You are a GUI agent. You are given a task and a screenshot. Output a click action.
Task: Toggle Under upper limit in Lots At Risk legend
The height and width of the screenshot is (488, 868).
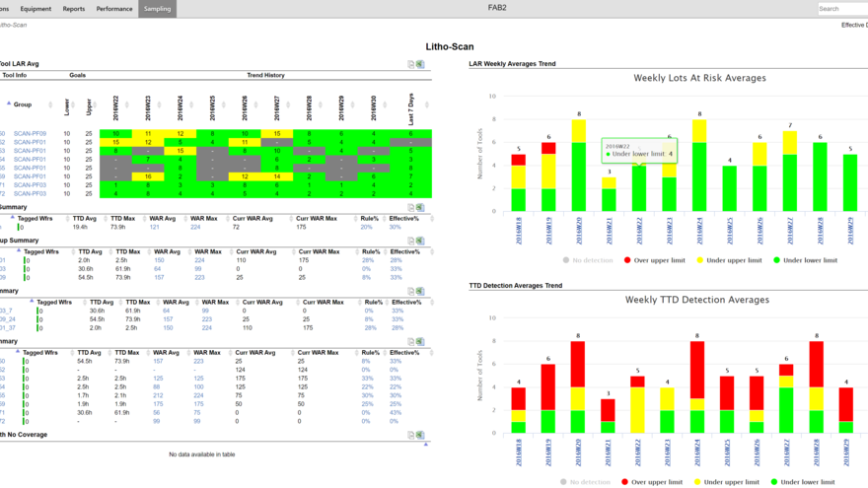pos(729,260)
